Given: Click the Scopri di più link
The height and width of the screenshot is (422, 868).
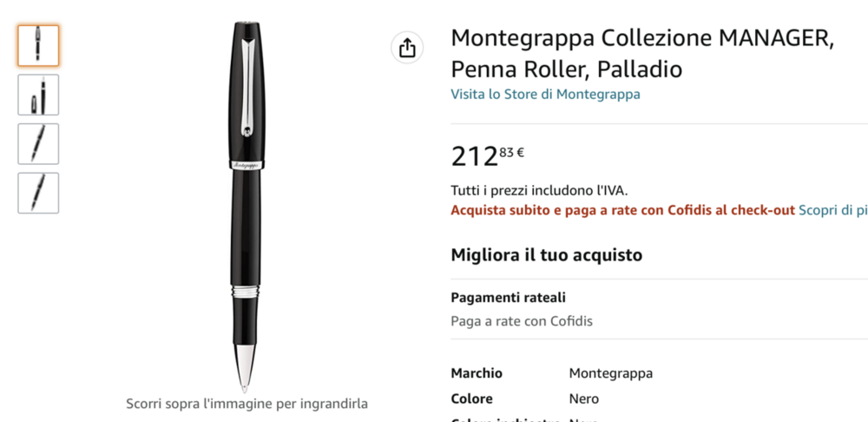Looking at the screenshot, I should tap(832, 210).
